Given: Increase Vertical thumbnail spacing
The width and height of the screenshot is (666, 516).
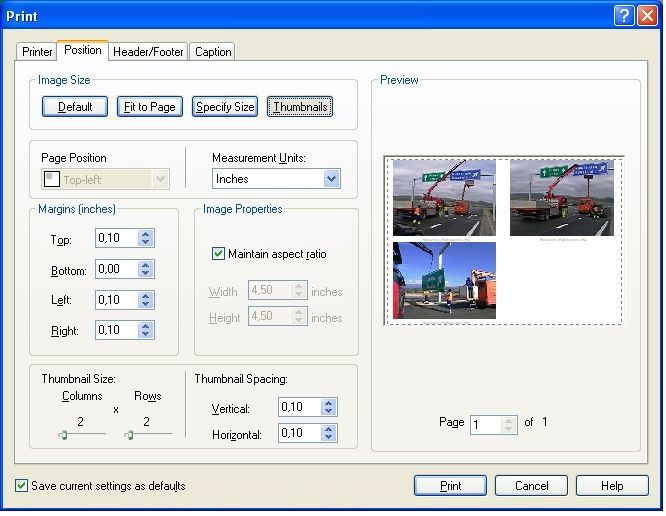Looking at the screenshot, I should coord(329,403).
